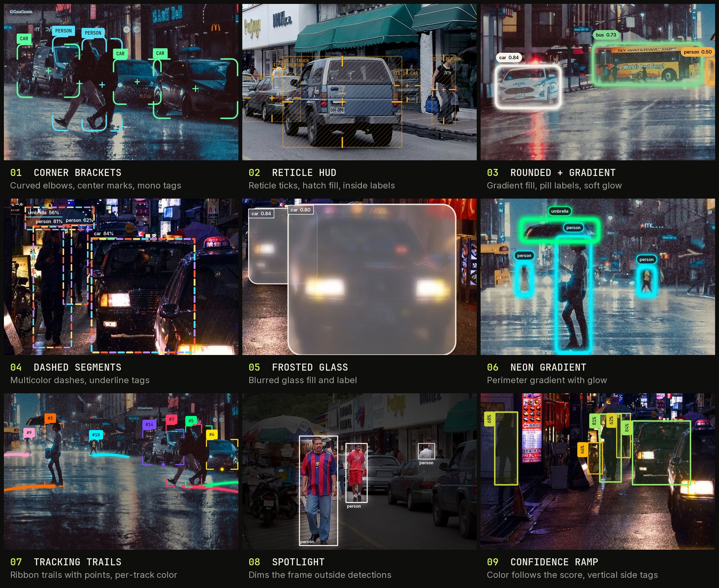Open the Reticle HUD example thumbnail

359,82
